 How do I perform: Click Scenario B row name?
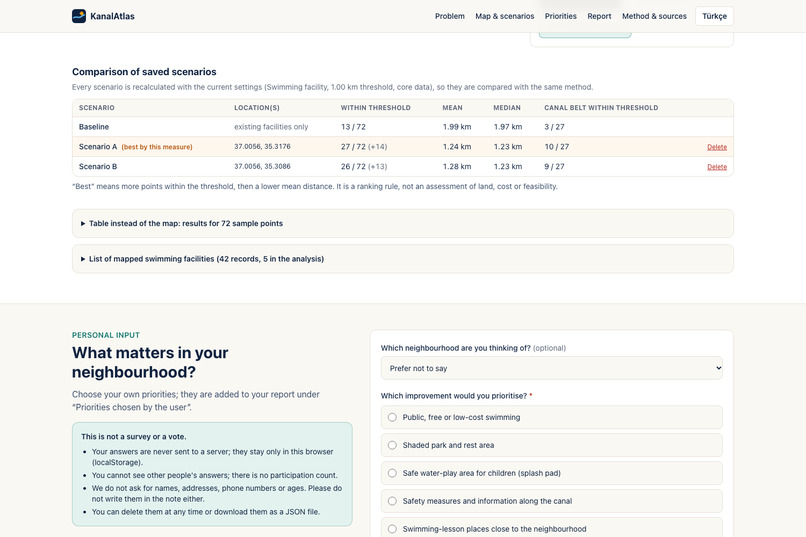[98, 166]
